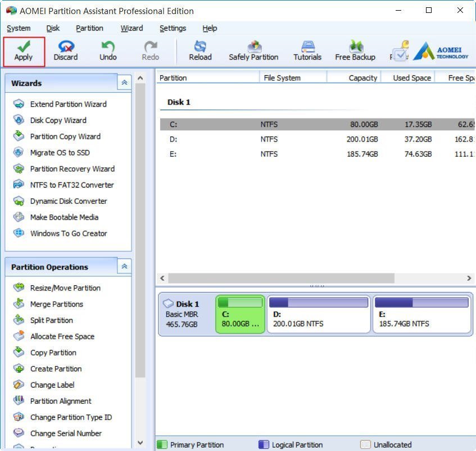Sort by Used Space column
This screenshot has width=476, height=451.
tap(408, 78)
